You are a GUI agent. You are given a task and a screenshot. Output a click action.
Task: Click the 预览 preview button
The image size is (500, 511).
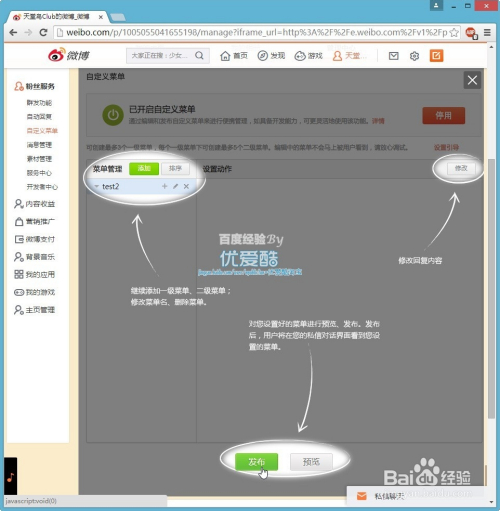311,462
